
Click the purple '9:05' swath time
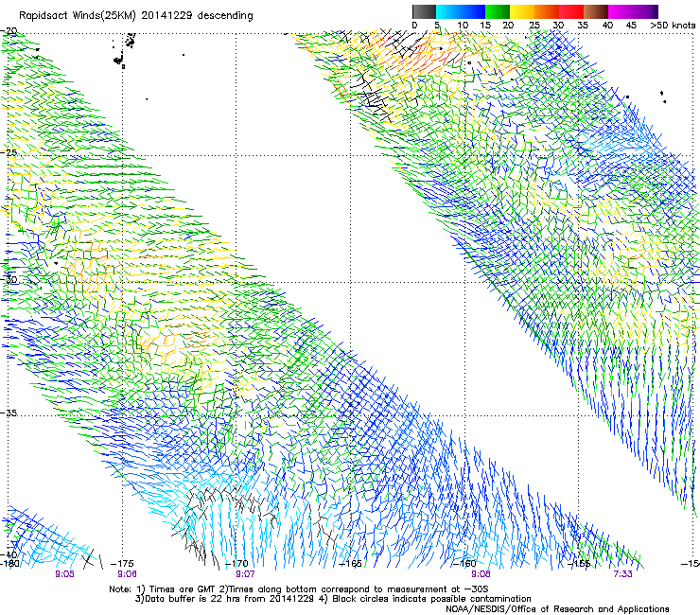[x=64, y=574]
